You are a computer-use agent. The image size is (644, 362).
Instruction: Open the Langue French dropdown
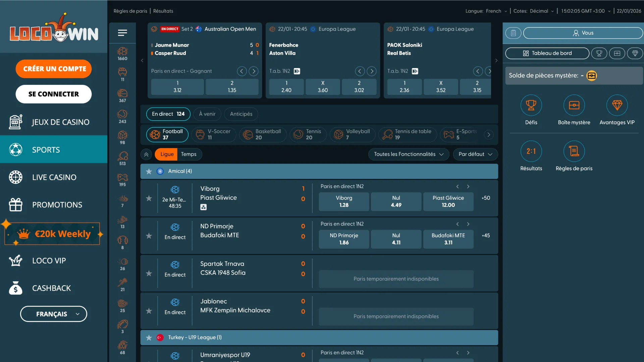tap(496, 11)
